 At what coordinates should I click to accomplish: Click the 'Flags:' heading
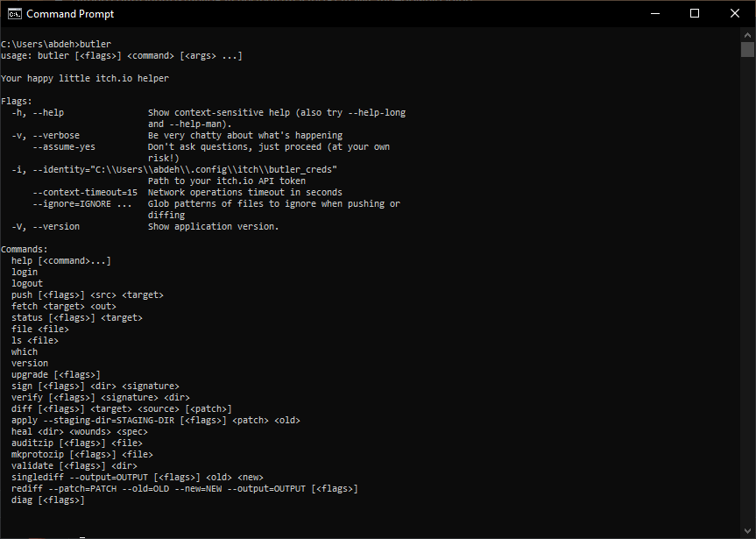click(x=17, y=102)
